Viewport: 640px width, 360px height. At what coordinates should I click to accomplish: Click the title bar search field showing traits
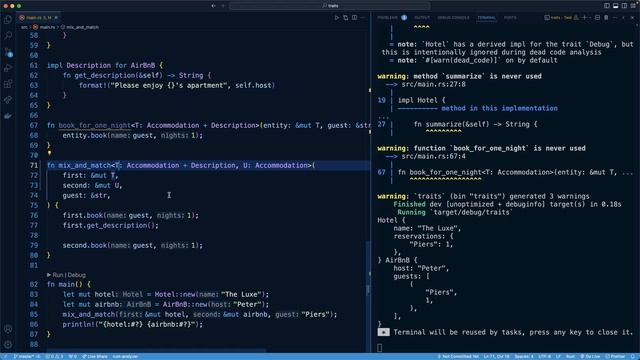tap(330, 6)
